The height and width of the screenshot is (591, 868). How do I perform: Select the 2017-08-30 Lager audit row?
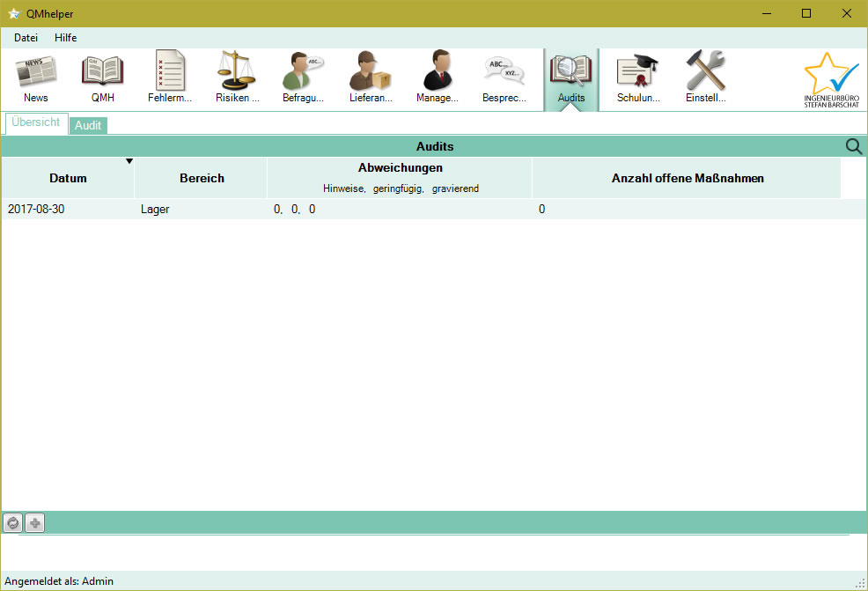[x=264, y=210]
